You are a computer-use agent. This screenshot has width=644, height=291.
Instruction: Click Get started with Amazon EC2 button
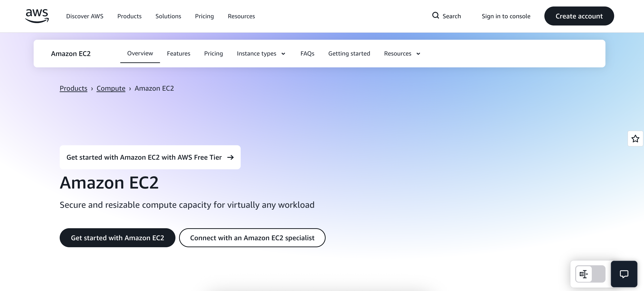pyautogui.click(x=117, y=238)
